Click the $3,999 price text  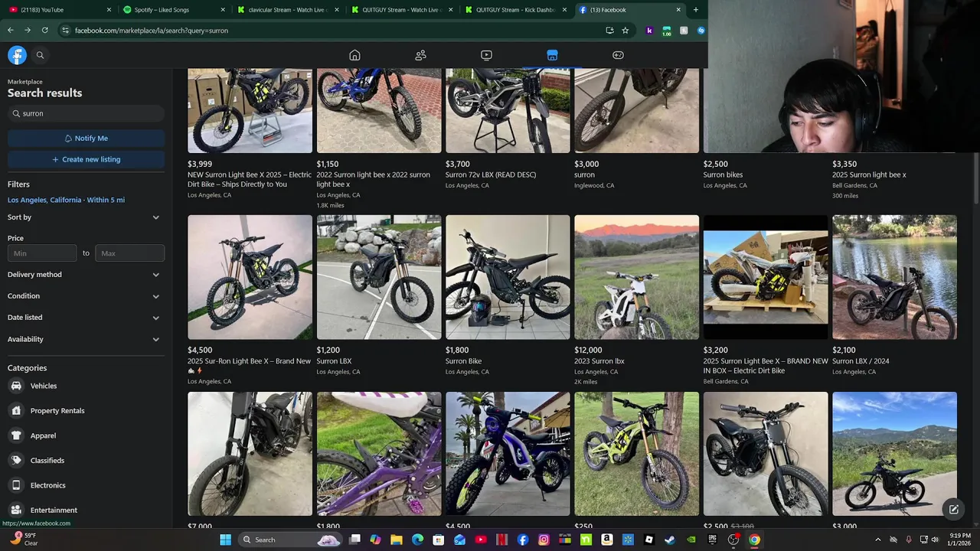200,164
